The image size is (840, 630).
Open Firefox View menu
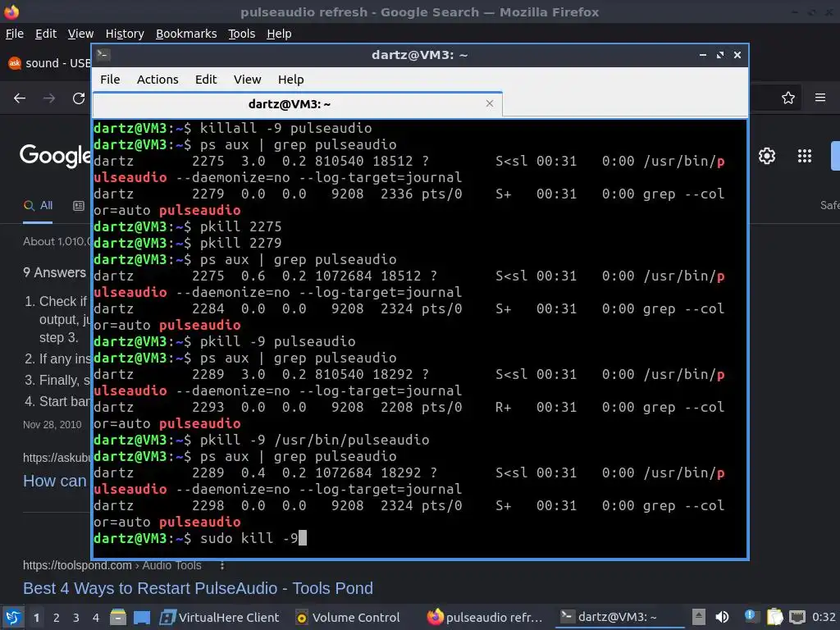[80, 34]
